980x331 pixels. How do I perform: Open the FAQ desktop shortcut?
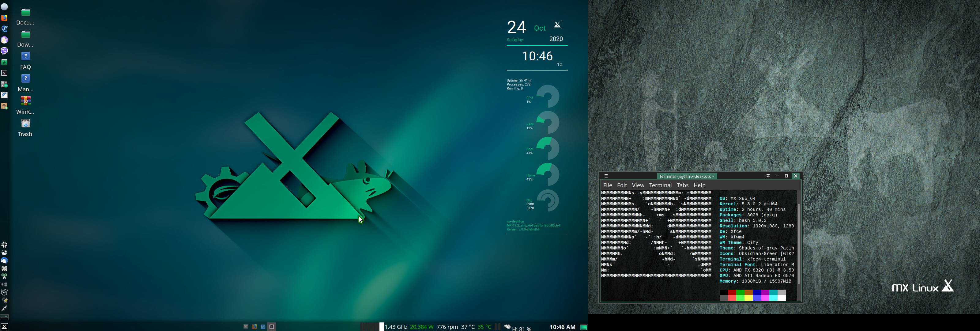coord(25,61)
